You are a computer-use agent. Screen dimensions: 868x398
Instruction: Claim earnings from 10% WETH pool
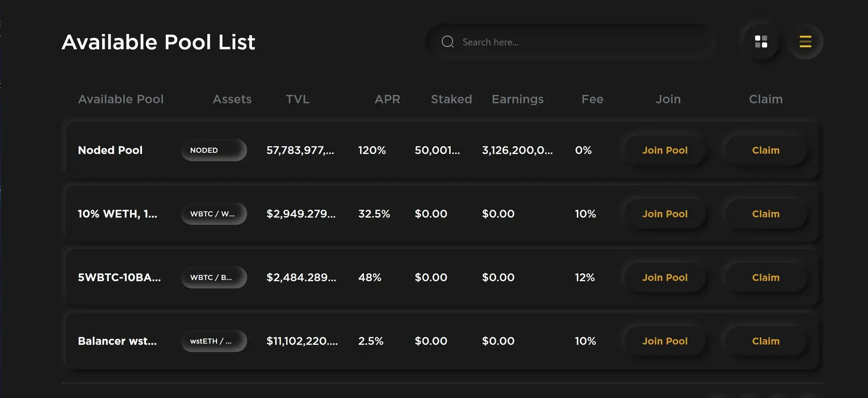[765, 214]
